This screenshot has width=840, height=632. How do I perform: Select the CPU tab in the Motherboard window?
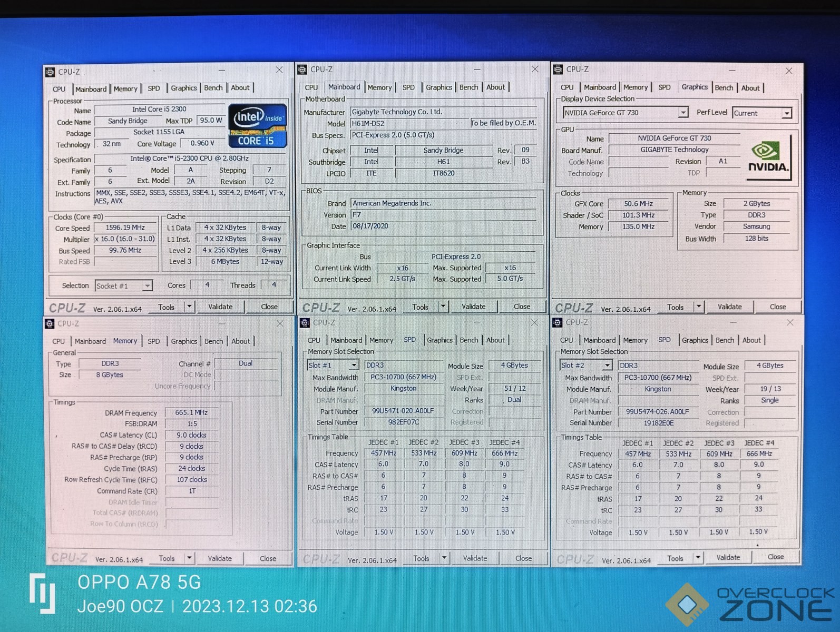pyautogui.click(x=311, y=87)
